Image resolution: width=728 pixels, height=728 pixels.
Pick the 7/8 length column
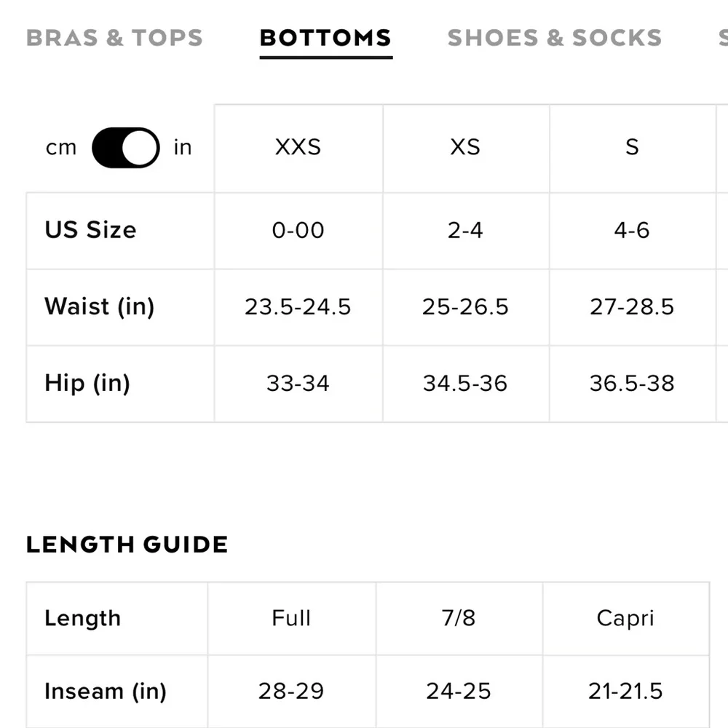coord(459,618)
